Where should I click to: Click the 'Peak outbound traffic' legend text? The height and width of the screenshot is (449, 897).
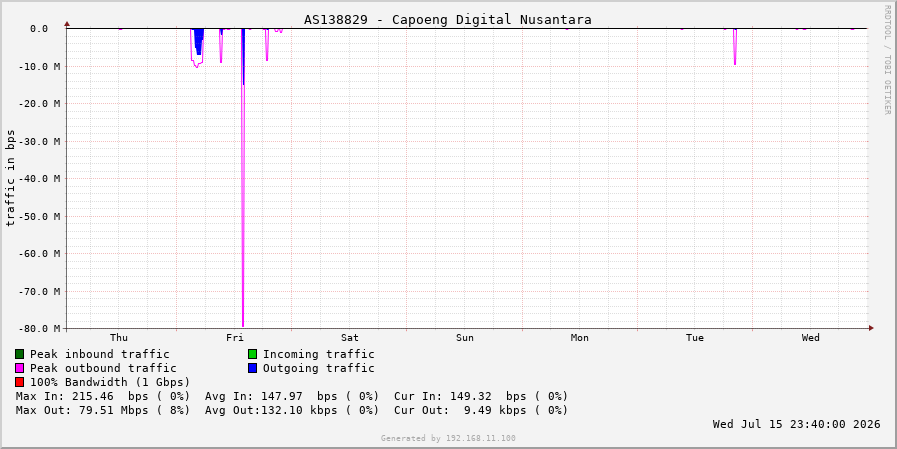pos(103,368)
